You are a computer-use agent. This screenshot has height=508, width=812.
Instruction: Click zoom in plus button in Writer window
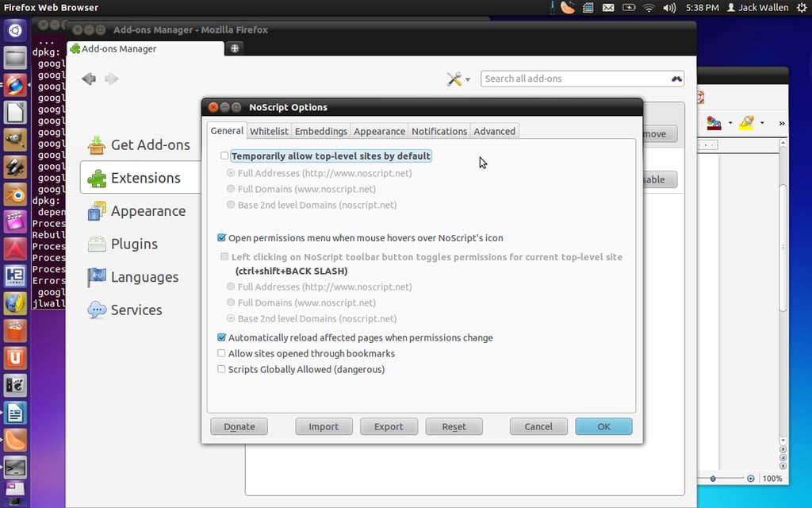(750, 479)
